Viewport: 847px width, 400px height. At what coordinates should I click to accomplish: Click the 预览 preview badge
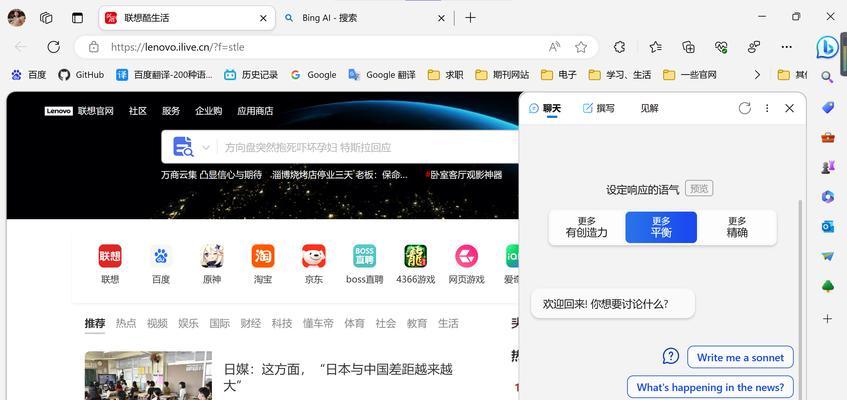[x=699, y=189]
